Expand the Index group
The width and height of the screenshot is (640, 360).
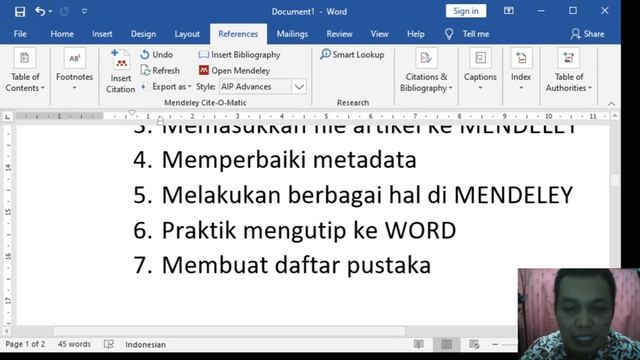click(521, 70)
